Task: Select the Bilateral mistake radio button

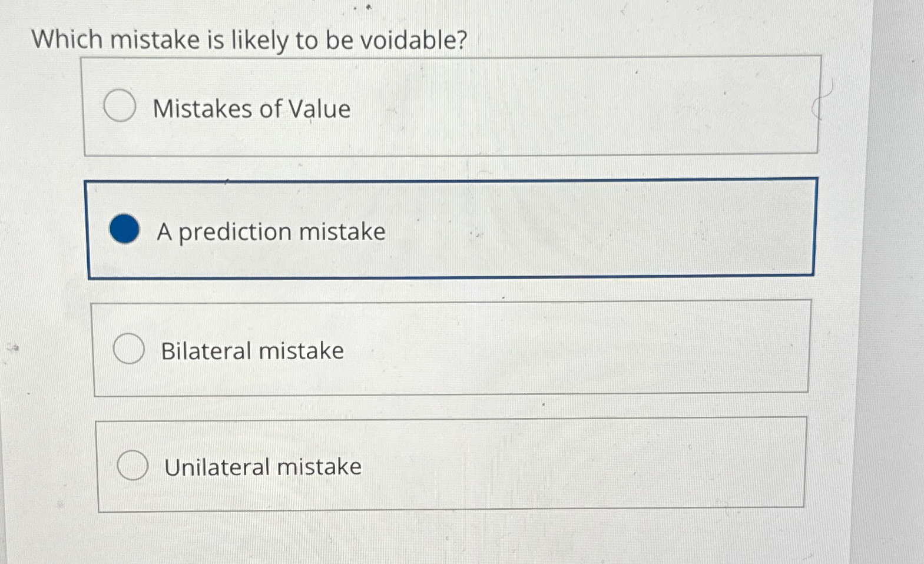Action: (129, 349)
